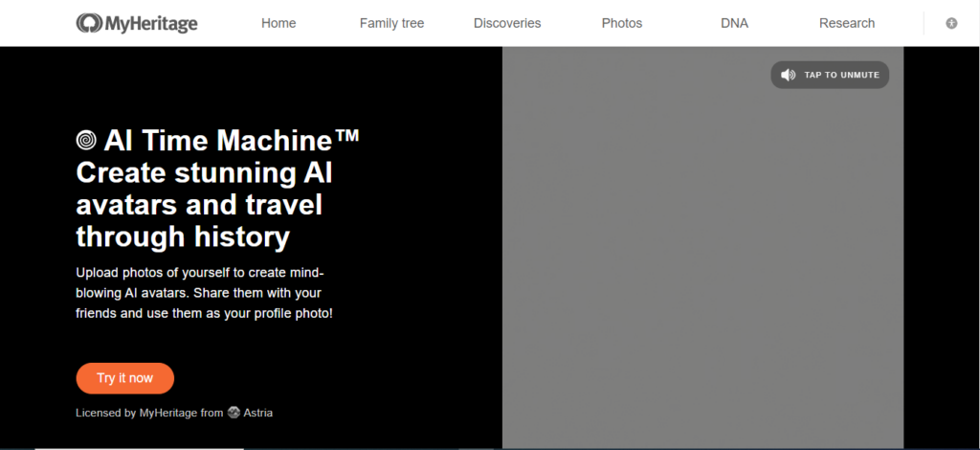The height and width of the screenshot is (450, 980).
Task: Open the Photos menu
Action: (622, 23)
